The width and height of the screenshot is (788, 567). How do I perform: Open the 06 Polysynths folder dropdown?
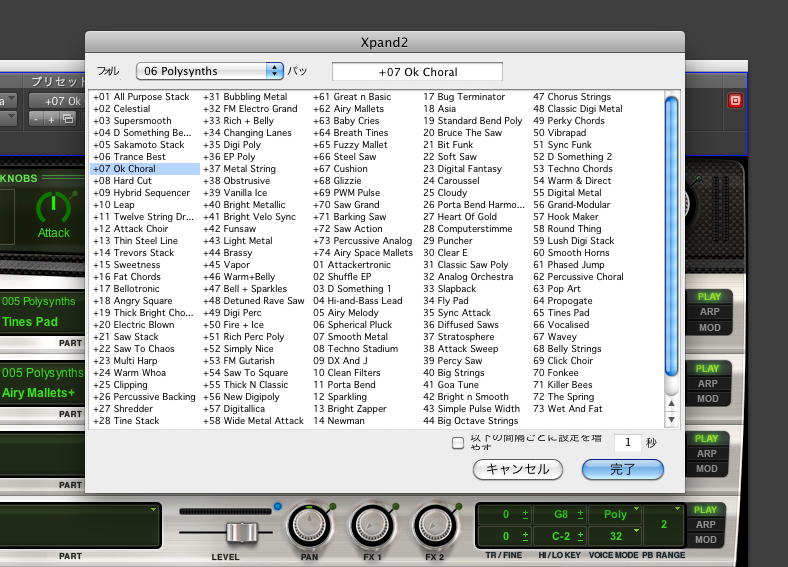coord(210,71)
